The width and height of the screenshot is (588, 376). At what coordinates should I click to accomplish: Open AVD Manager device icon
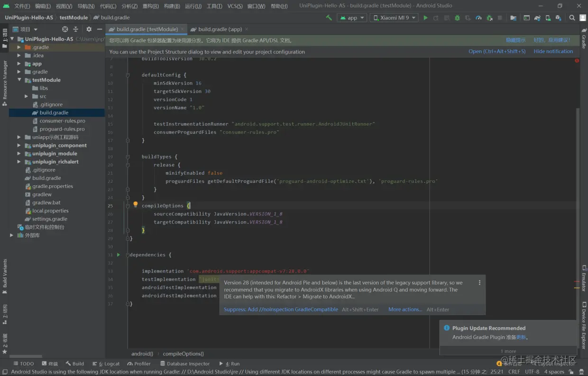click(x=548, y=18)
